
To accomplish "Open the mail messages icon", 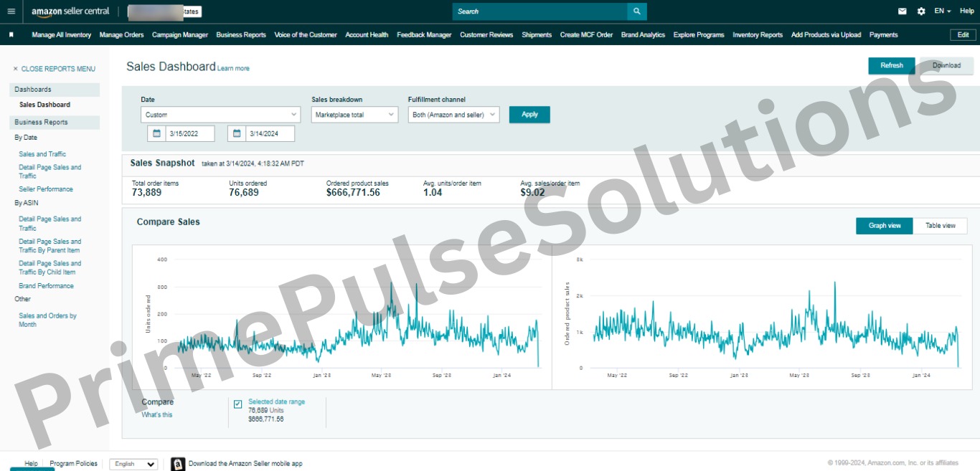I will tap(903, 11).
